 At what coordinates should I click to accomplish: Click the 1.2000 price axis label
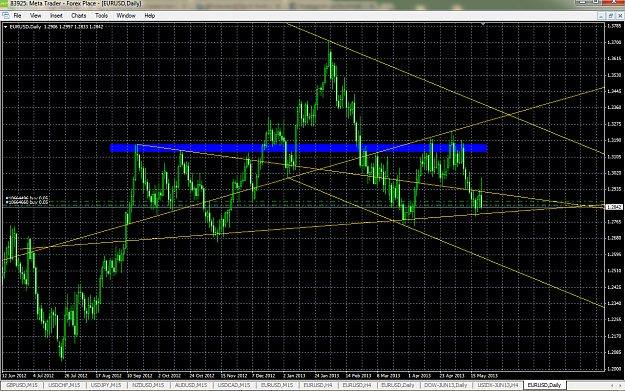614,369
